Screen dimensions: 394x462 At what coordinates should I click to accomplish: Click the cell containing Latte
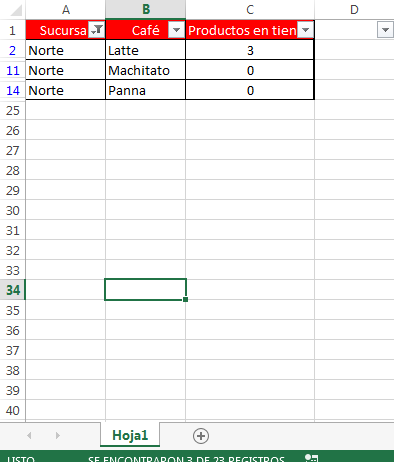(x=145, y=50)
